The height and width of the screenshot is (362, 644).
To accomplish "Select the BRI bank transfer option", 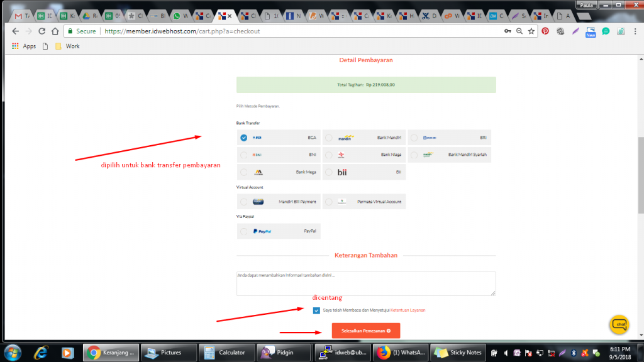I will pos(449,138).
